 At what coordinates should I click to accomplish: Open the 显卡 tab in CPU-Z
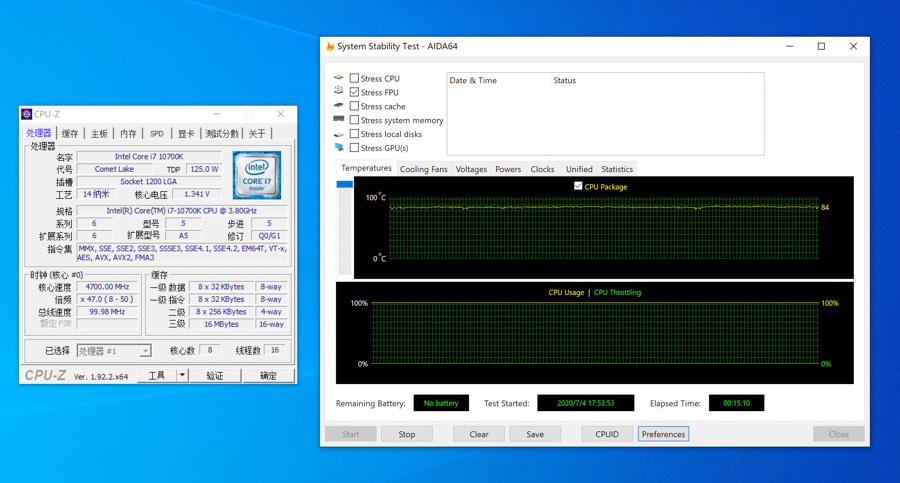pyautogui.click(x=186, y=133)
